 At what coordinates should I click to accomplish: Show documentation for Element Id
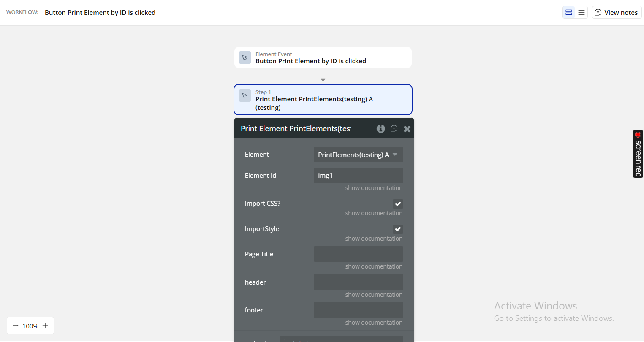pyautogui.click(x=374, y=188)
